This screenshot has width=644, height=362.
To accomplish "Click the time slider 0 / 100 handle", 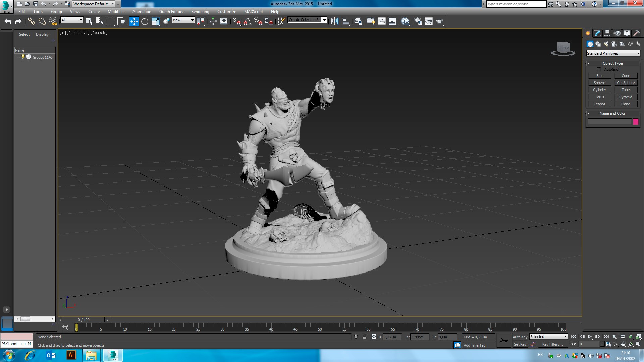I will (x=84, y=320).
